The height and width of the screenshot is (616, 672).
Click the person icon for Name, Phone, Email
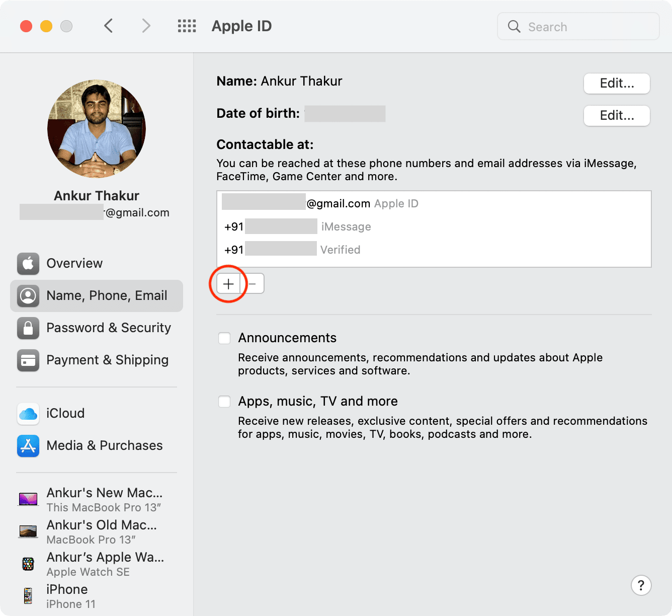click(28, 296)
